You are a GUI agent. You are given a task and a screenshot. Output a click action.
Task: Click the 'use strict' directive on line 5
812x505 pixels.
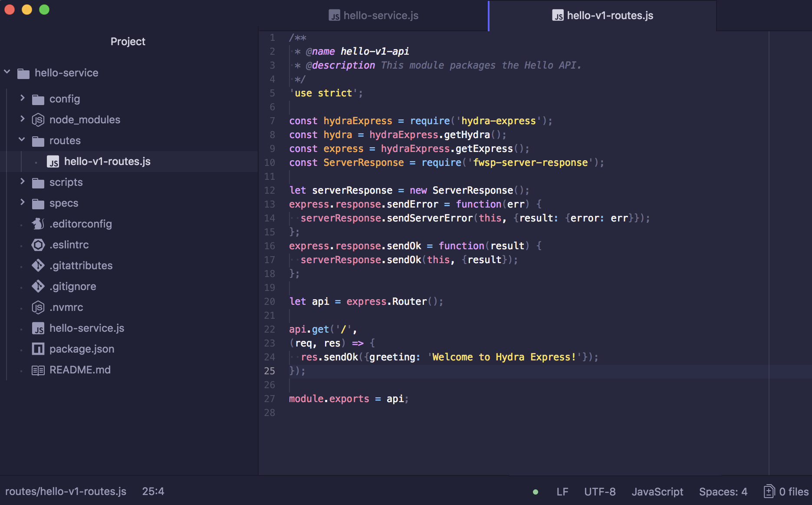coord(323,93)
